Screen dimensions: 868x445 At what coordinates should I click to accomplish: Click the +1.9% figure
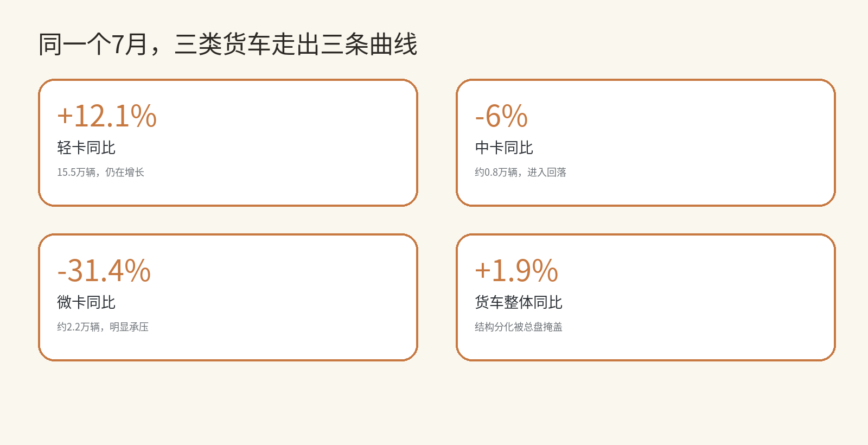point(516,271)
